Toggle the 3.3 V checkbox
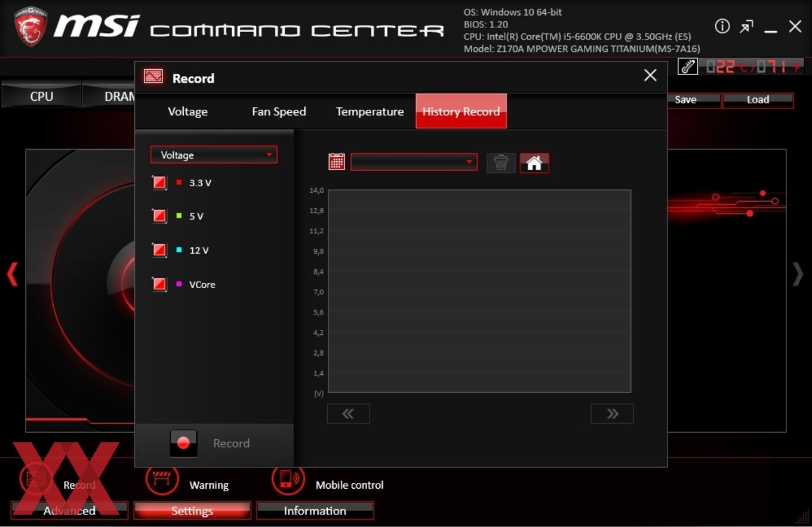Image resolution: width=812 pixels, height=527 pixels. pos(159,183)
